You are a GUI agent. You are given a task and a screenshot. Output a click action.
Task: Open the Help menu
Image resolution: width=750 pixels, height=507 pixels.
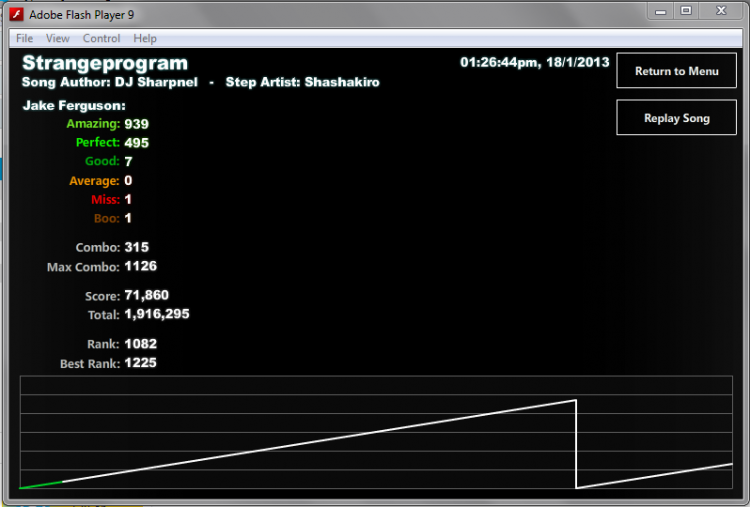tap(145, 38)
